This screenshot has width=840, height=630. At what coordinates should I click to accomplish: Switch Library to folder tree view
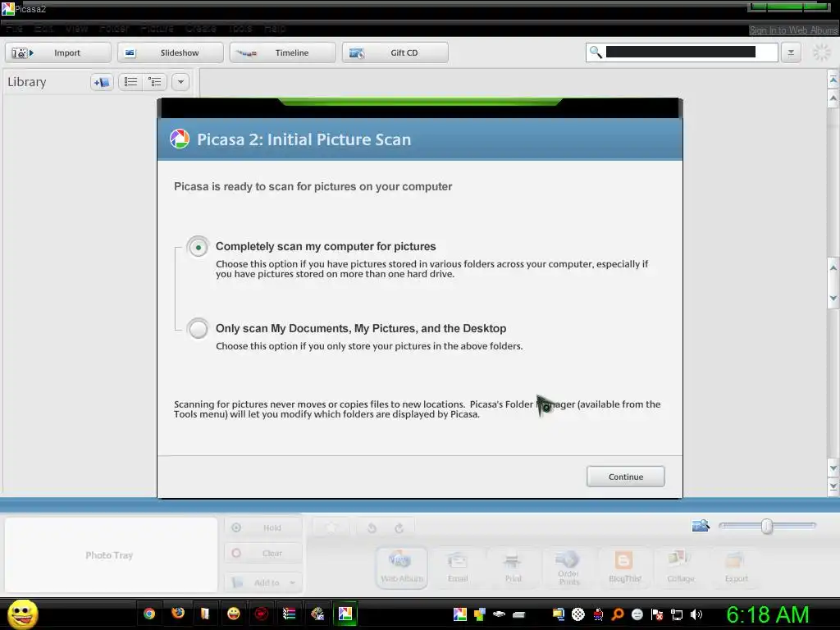[155, 82]
